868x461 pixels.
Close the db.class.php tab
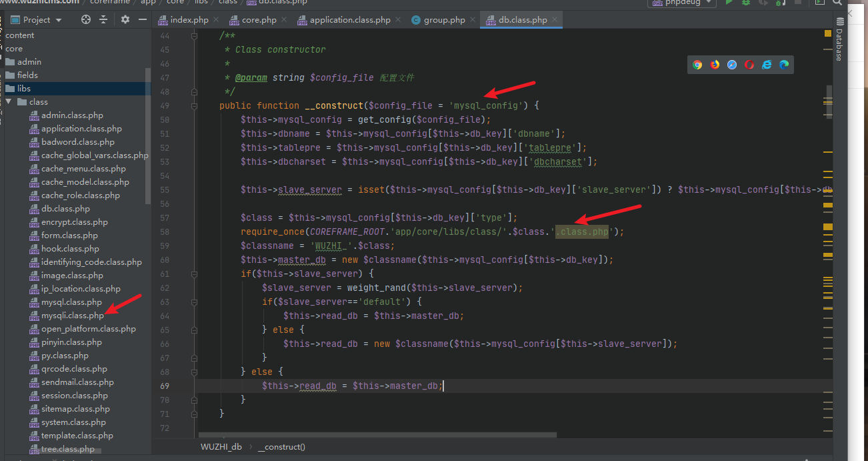click(555, 20)
